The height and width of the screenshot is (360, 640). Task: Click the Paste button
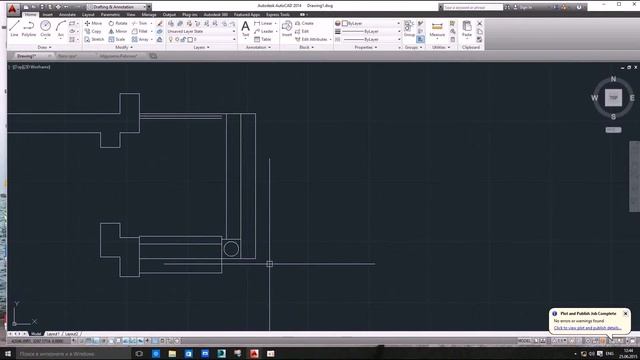tap(467, 29)
